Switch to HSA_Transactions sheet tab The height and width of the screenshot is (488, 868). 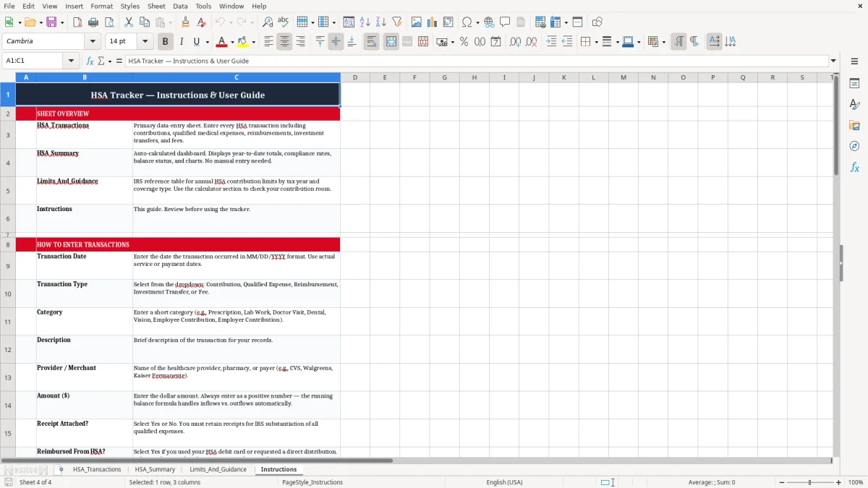97,469
